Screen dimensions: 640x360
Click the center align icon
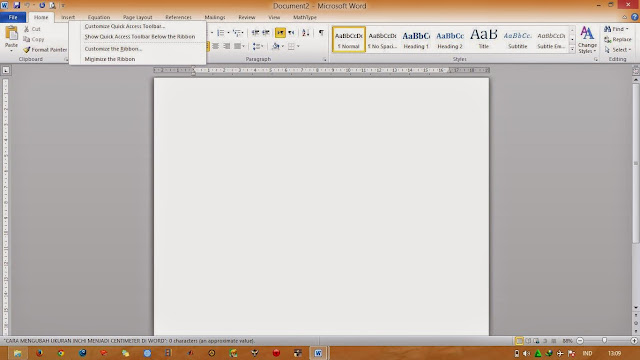tap(216, 46)
